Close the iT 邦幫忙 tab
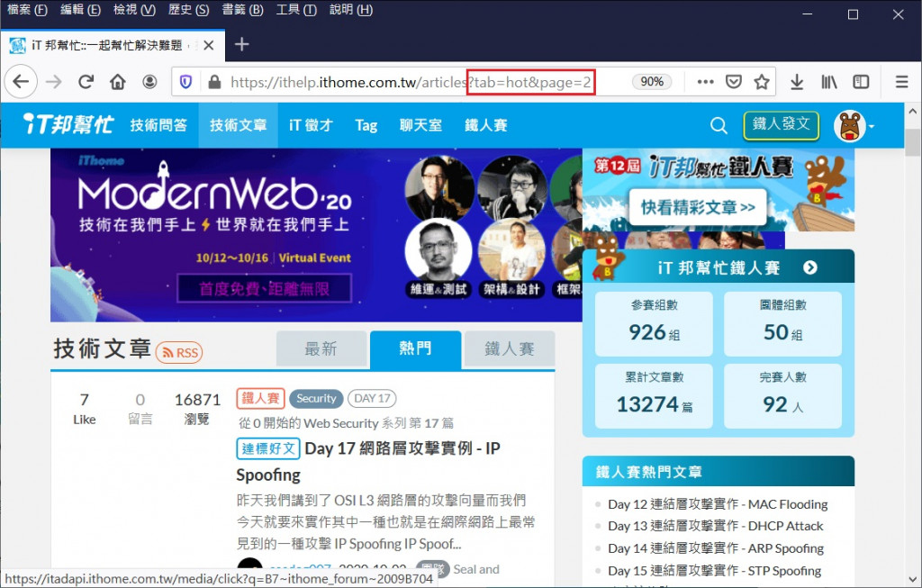This screenshot has width=922, height=588. (208, 45)
